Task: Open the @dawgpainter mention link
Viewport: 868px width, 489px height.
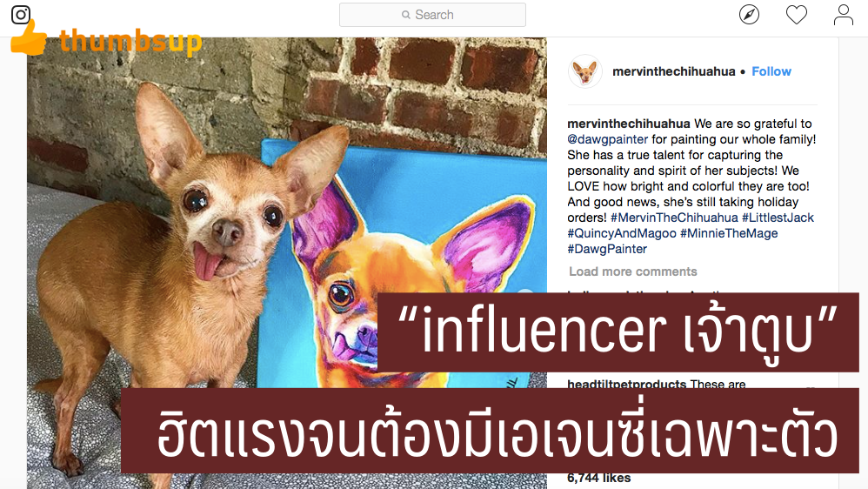Action: (607, 139)
